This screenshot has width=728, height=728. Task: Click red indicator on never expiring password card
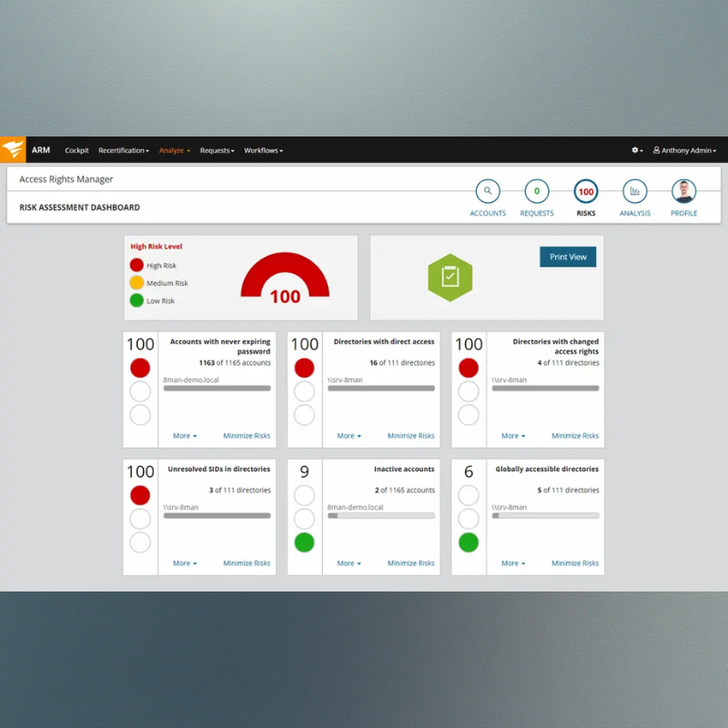click(x=140, y=368)
